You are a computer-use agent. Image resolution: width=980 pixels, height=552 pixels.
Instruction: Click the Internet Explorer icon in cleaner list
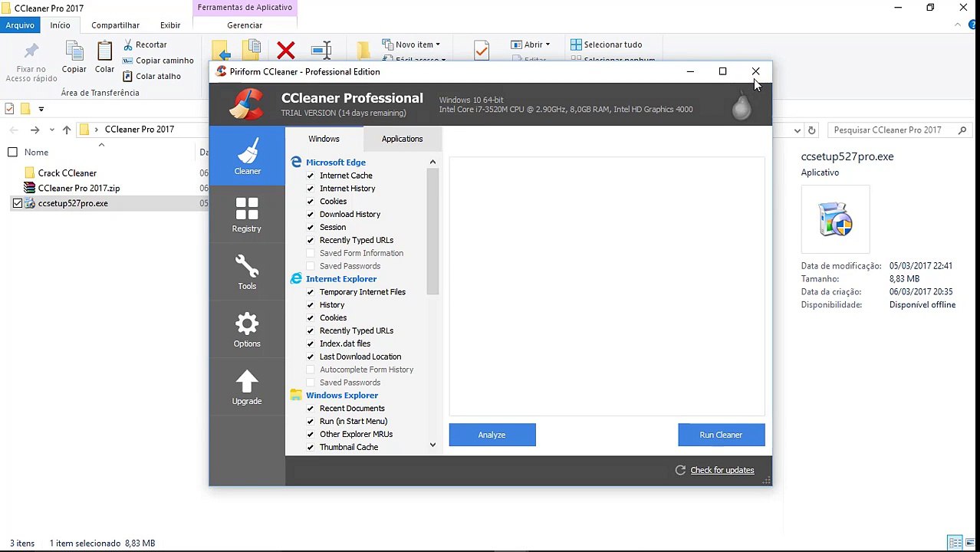tap(296, 278)
